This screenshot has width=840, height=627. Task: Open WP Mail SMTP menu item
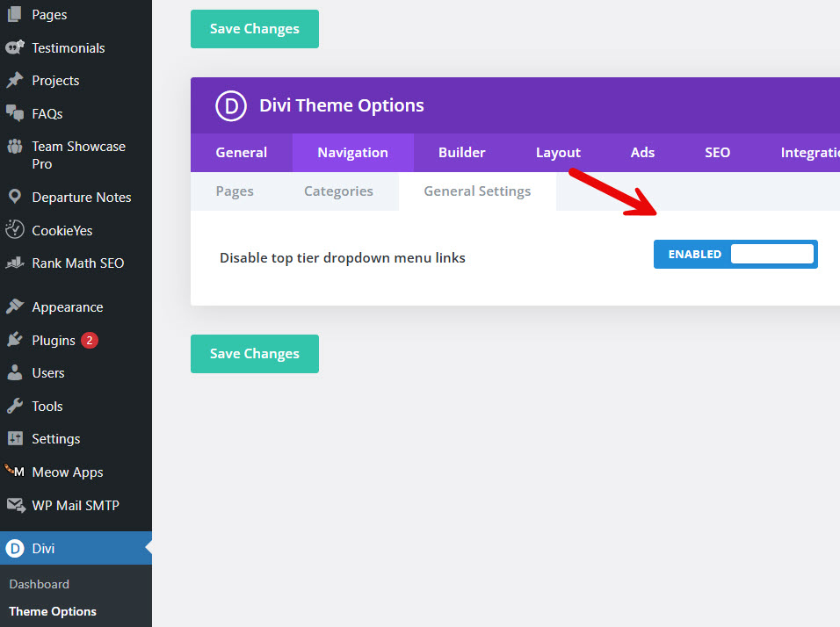click(76, 506)
